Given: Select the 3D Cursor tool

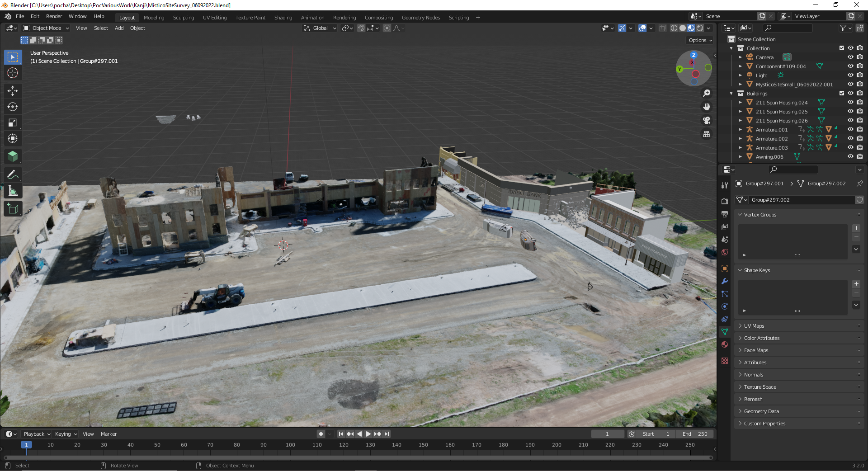Looking at the screenshot, I should (x=13, y=73).
